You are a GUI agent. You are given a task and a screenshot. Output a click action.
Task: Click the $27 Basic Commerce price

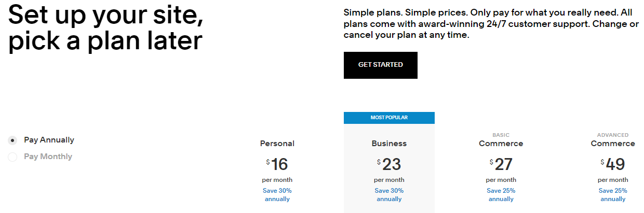pos(503,164)
